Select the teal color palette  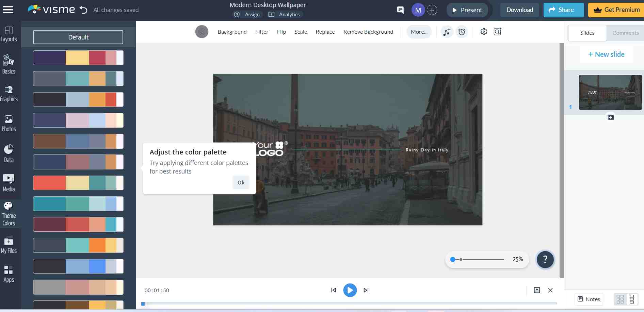click(78, 204)
